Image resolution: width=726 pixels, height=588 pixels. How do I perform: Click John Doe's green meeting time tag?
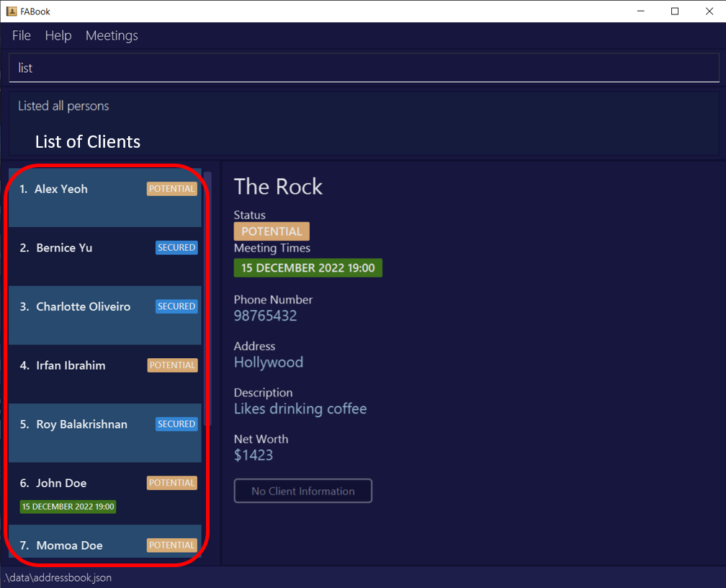68,507
